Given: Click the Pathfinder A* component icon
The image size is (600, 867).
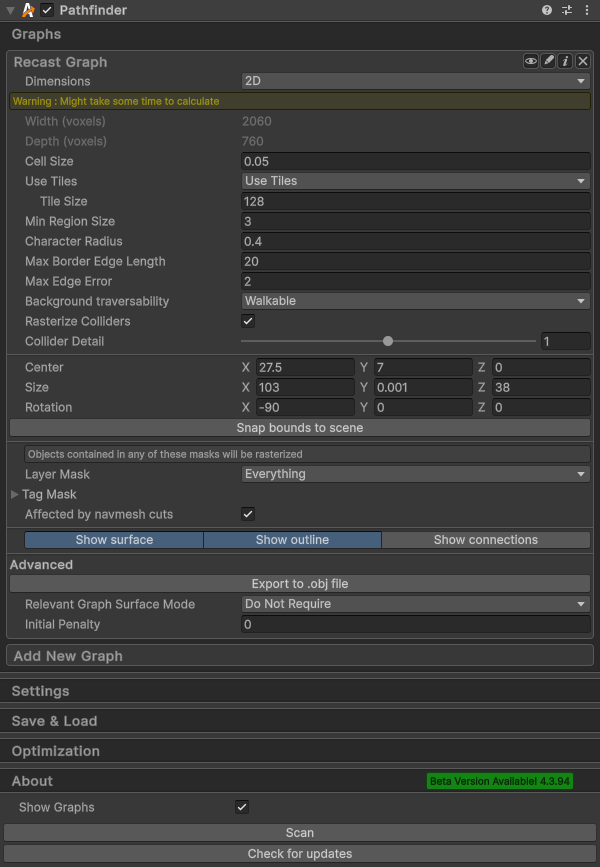Looking at the screenshot, I should tap(28, 10).
